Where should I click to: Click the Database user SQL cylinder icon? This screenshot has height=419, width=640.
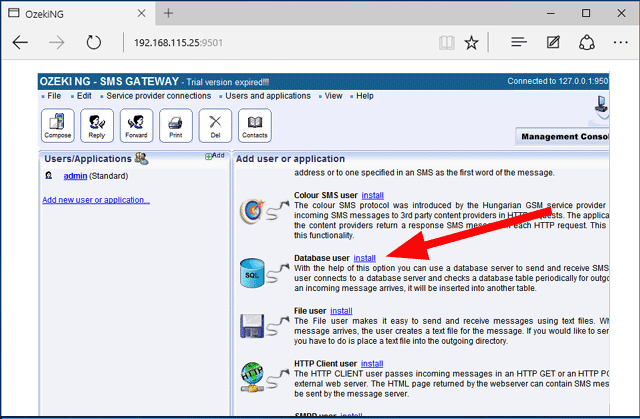[252, 273]
